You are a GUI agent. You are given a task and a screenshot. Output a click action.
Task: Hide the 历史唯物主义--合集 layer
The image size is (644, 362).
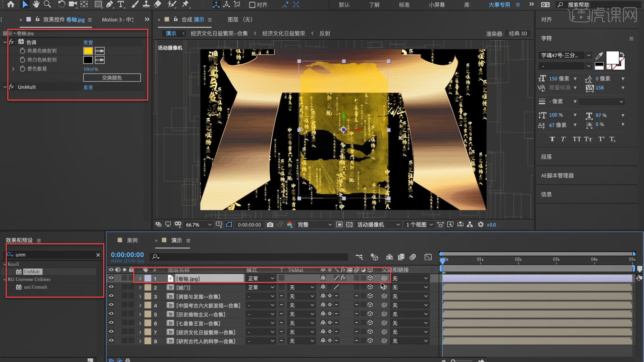pos(111,314)
